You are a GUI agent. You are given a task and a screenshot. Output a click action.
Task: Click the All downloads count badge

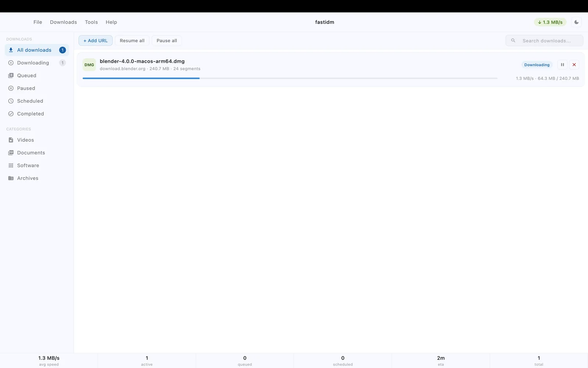pos(62,50)
